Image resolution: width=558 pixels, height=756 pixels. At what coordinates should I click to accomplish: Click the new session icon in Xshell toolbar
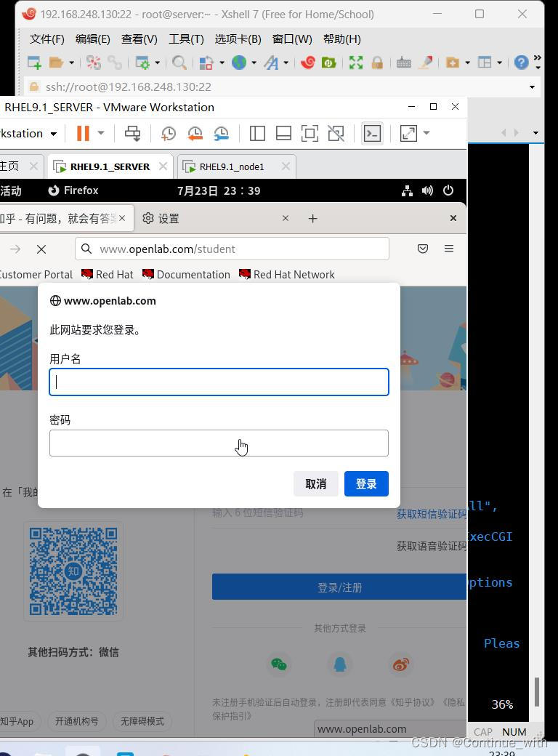point(35,63)
